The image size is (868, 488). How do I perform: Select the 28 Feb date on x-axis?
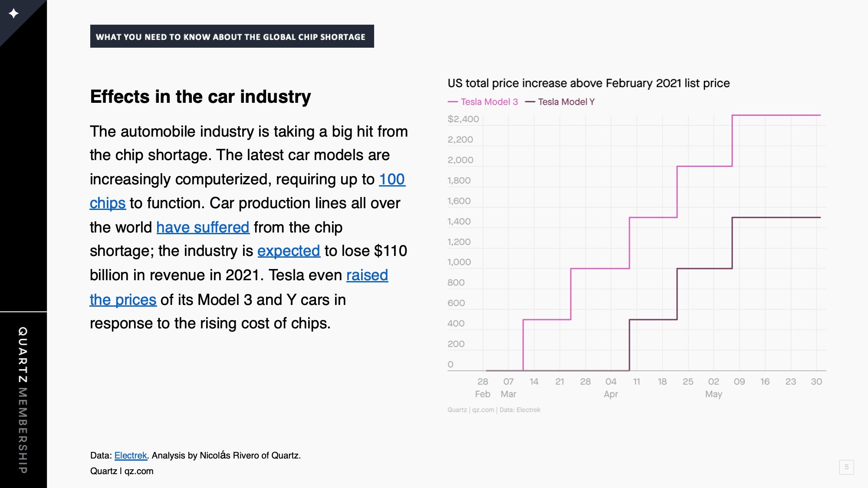pyautogui.click(x=483, y=388)
